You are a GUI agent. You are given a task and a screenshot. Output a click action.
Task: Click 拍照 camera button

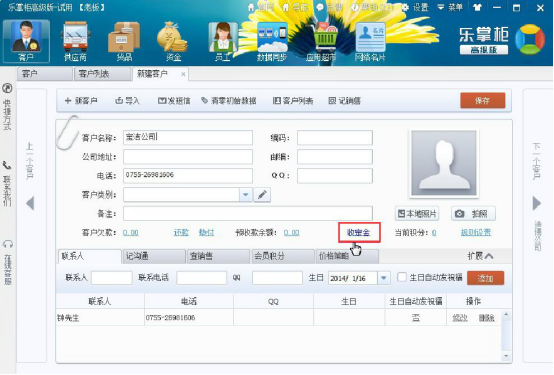pyautogui.click(x=473, y=213)
